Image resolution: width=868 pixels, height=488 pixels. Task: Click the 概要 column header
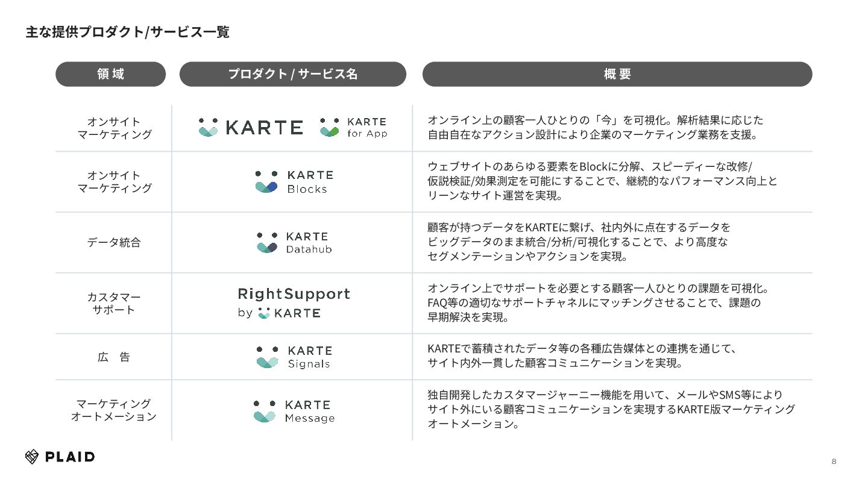[617, 74]
